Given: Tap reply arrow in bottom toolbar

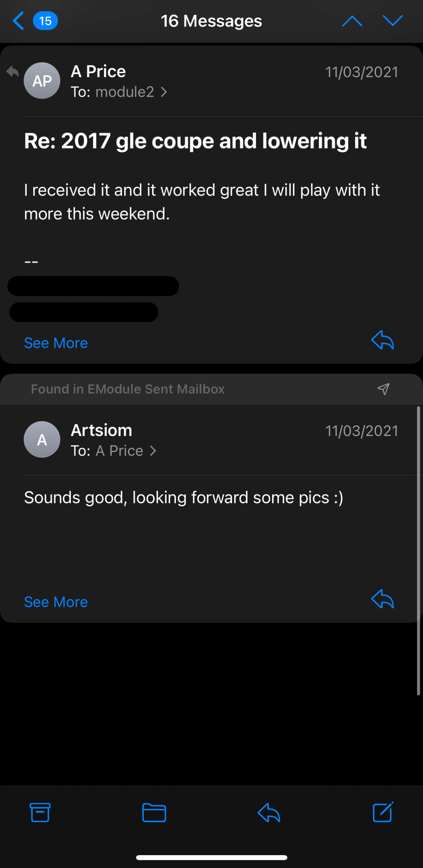Looking at the screenshot, I should (269, 812).
